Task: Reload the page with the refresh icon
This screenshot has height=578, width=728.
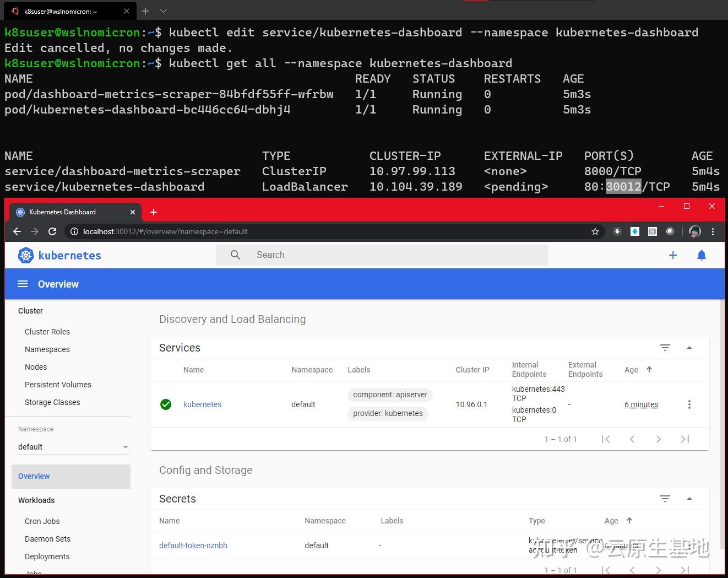Action: (x=52, y=231)
